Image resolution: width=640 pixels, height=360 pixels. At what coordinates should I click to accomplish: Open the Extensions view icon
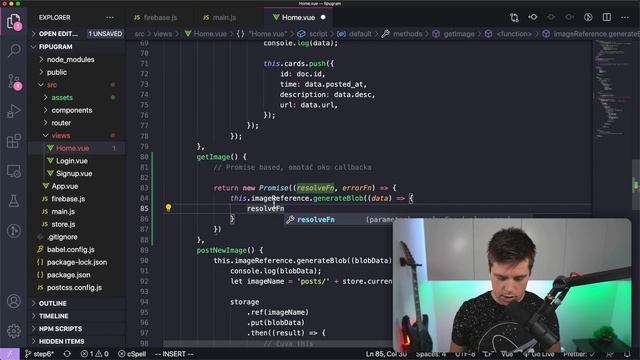pyautogui.click(x=14, y=141)
